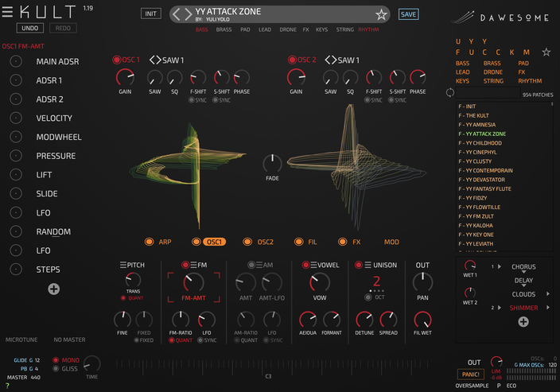Image resolution: width=560 pixels, height=392 pixels.
Task: Click the effect slot 2 arrow
Action: click(500, 308)
